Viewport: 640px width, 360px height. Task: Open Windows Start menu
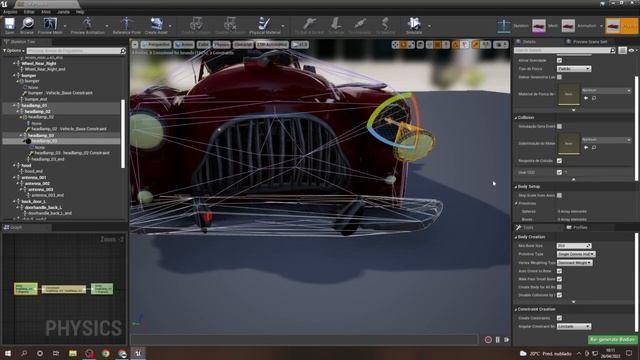pyautogui.click(x=7, y=353)
